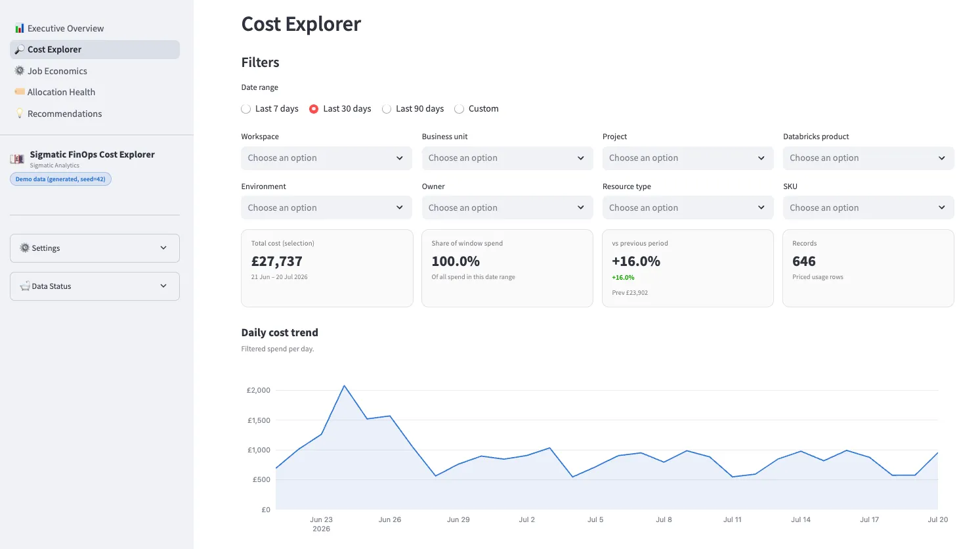
Task: Open the Databricks product dropdown
Action: point(868,158)
